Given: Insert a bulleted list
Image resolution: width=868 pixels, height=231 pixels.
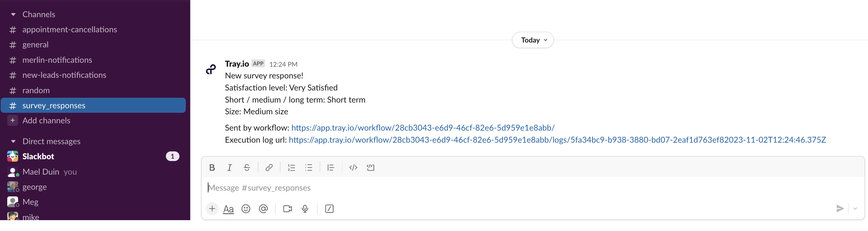Looking at the screenshot, I should click(x=309, y=167).
